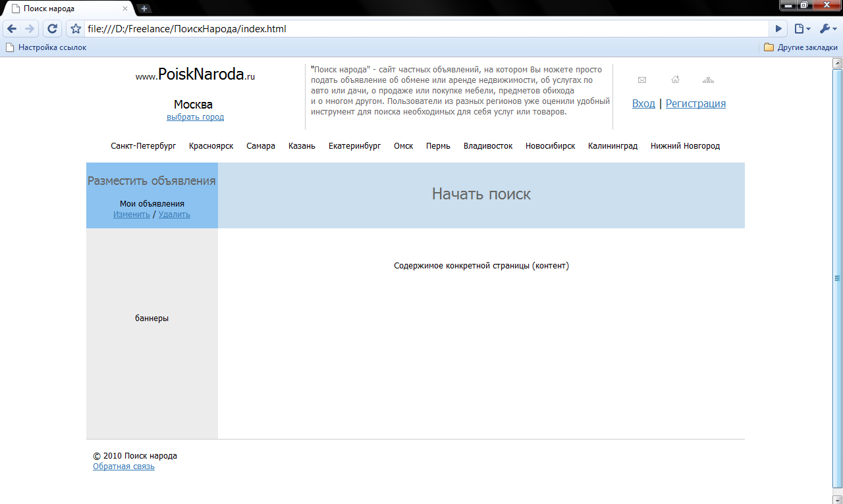Open the page menu dropdown
This screenshot has height=504, width=843.
pyautogui.click(x=802, y=29)
